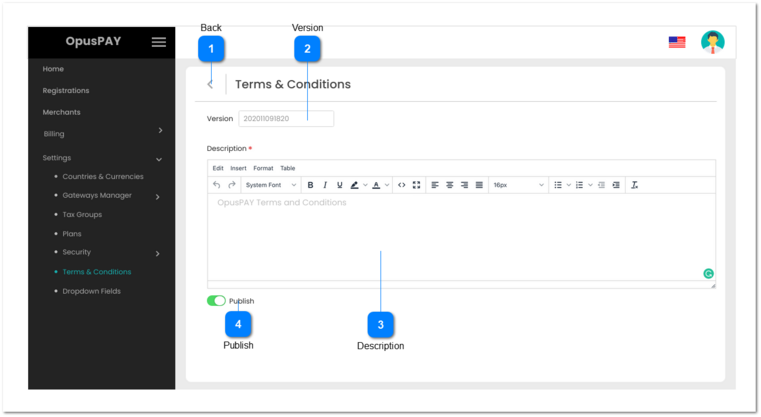
Task: Expand the Billing sidebar section
Action: tap(160, 131)
